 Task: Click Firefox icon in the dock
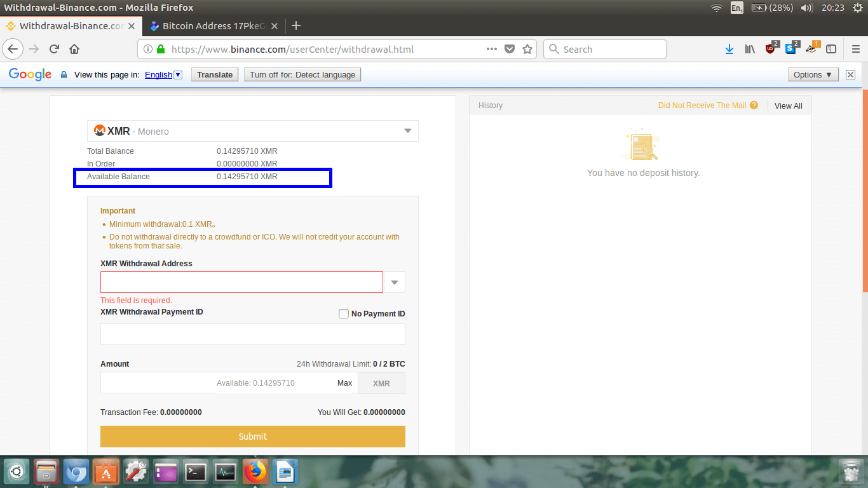(x=255, y=472)
